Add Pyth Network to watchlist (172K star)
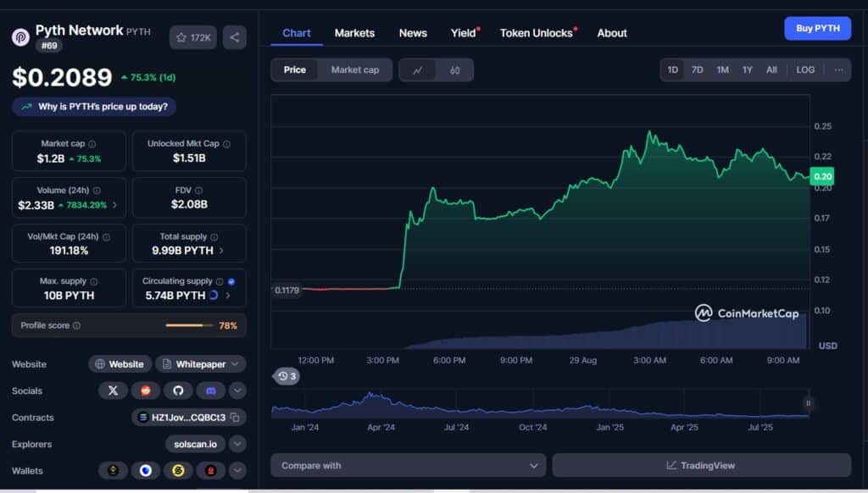The height and width of the screenshot is (493, 868). point(193,37)
